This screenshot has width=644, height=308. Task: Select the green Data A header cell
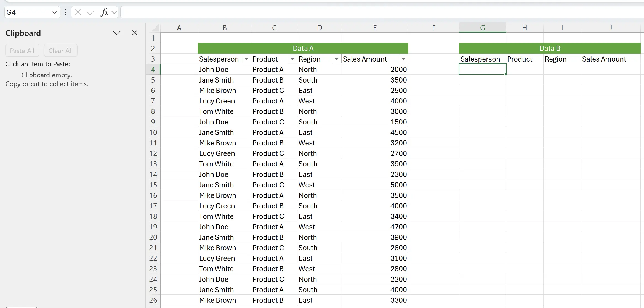303,48
